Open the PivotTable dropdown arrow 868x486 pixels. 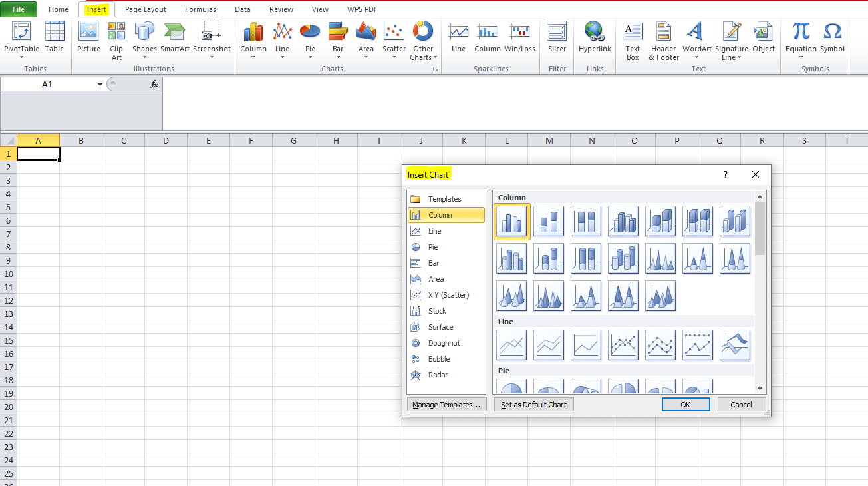22,57
